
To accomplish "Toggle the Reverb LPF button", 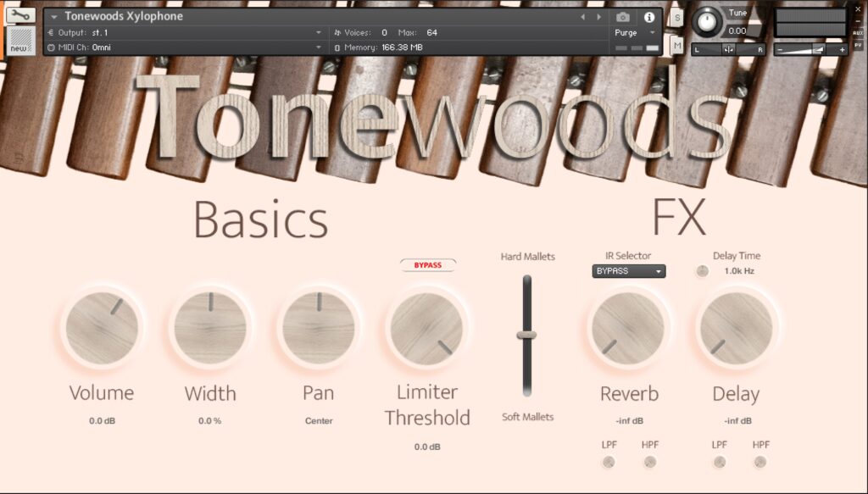I will pos(609,462).
